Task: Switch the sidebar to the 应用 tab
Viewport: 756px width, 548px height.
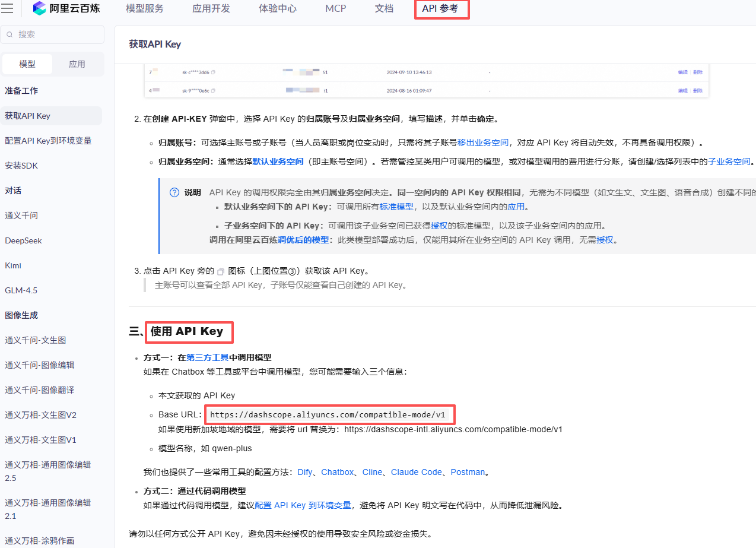Action: (x=77, y=64)
